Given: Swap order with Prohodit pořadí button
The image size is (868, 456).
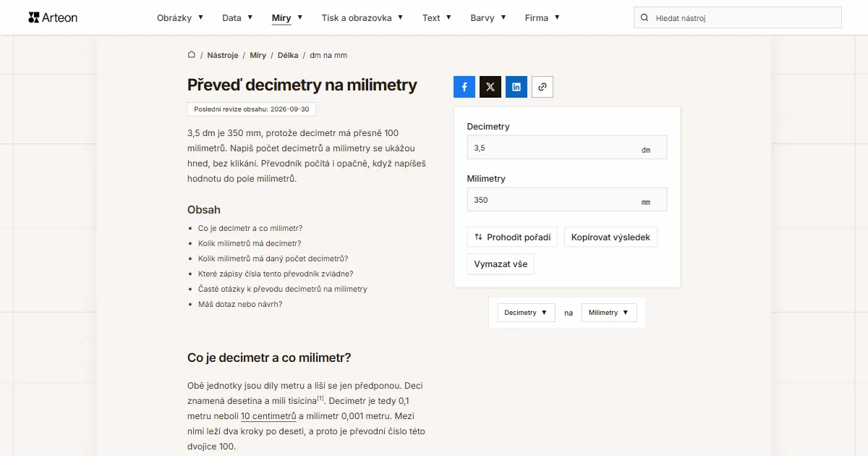Looking at the screenshot, I should (x=512, y=237).
